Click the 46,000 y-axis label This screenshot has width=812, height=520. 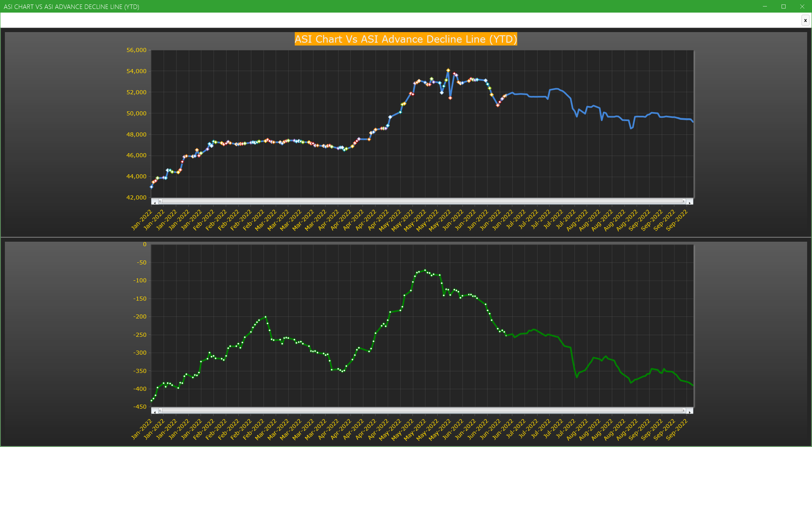point(136,155)
